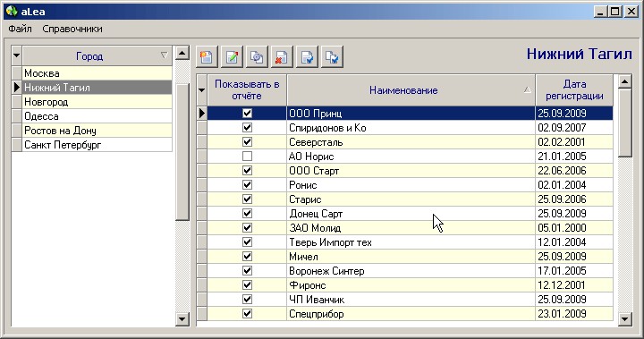
Task: Click the delete document red X icon
Action: (x=282, y=56)
